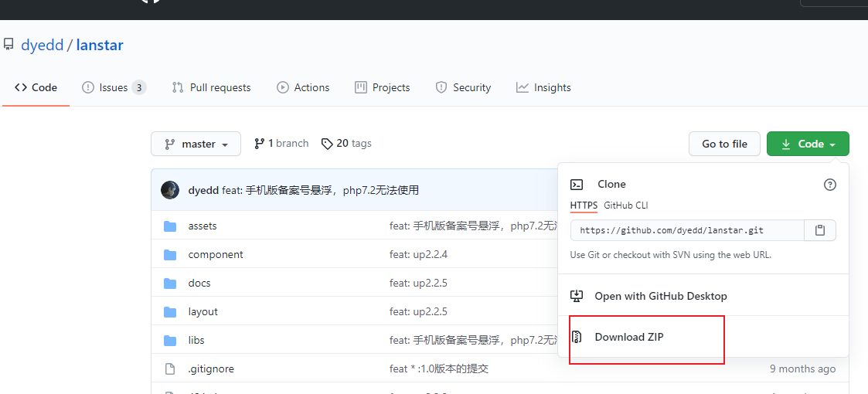This screenshot has width=868, height=394.
Task: Click the assets folder icon
Action: 170,226
